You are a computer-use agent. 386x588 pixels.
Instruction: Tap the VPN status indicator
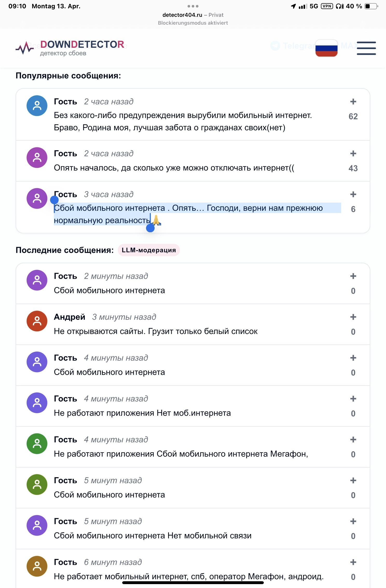click(x=327, y=6)
